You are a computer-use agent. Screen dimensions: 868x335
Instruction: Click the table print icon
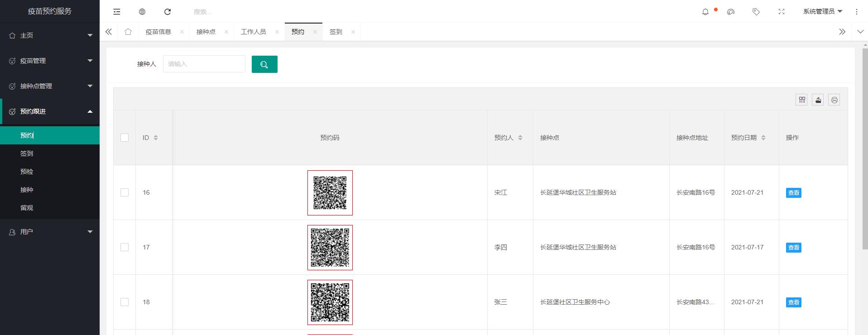point(834,100)
